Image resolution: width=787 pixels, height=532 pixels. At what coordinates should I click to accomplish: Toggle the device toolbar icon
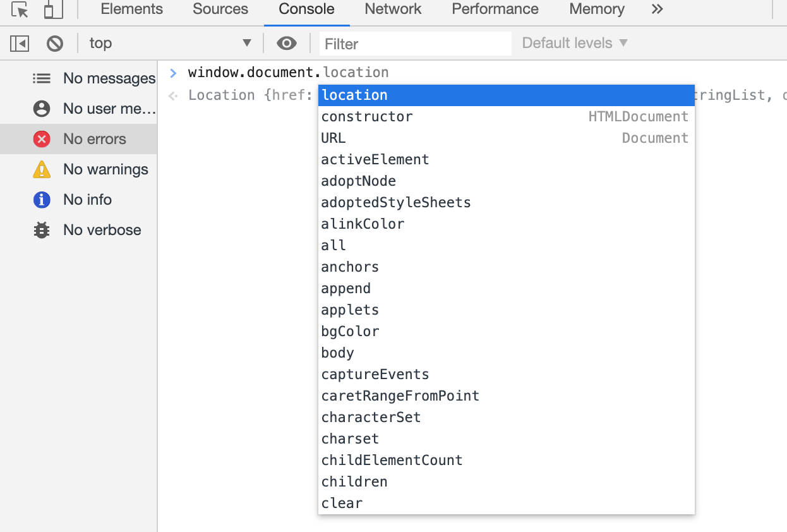point(54,9)
